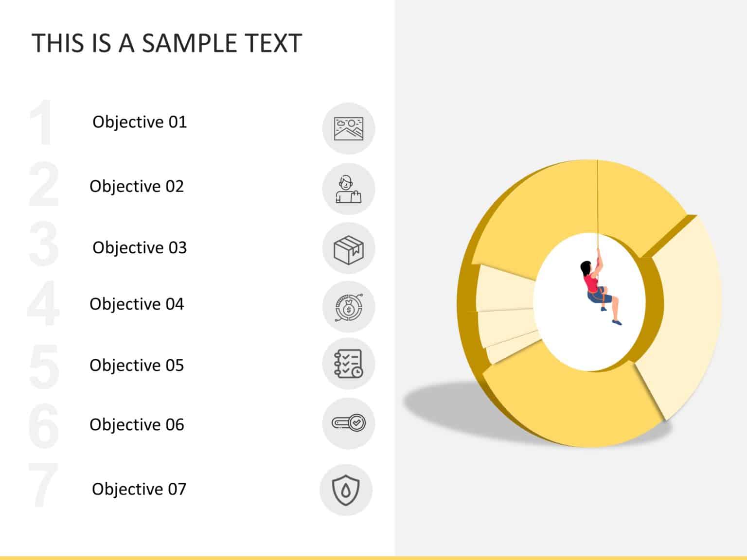Click the Objective 05 label

(137, 365)
